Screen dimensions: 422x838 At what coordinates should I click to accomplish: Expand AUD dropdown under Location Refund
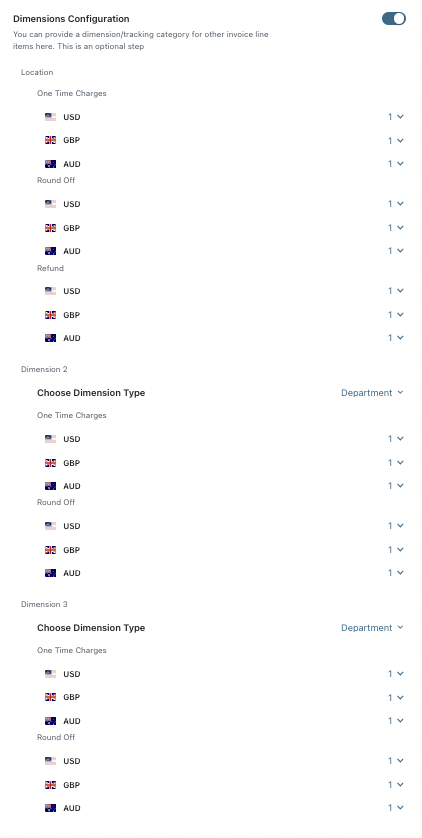396,338
